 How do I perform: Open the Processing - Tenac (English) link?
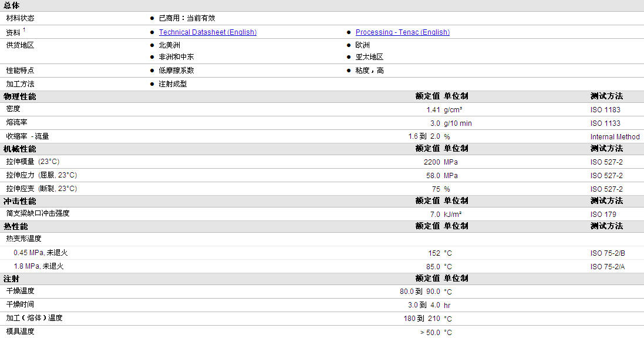[x=402, y=32]
